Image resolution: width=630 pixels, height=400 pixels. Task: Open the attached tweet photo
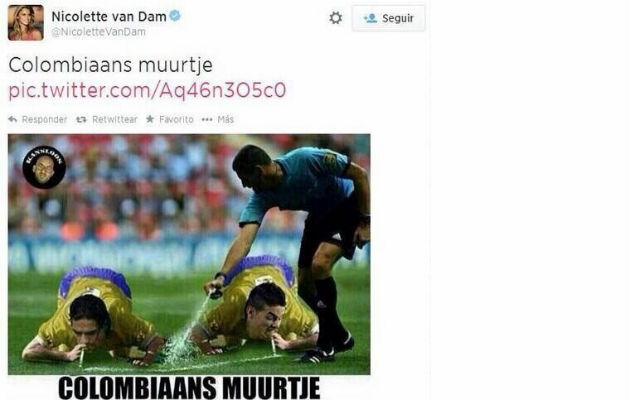click(x=189, y=254)
